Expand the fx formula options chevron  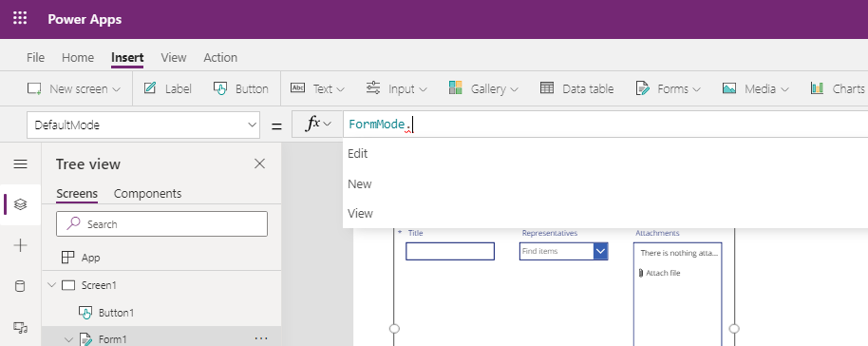327,125
